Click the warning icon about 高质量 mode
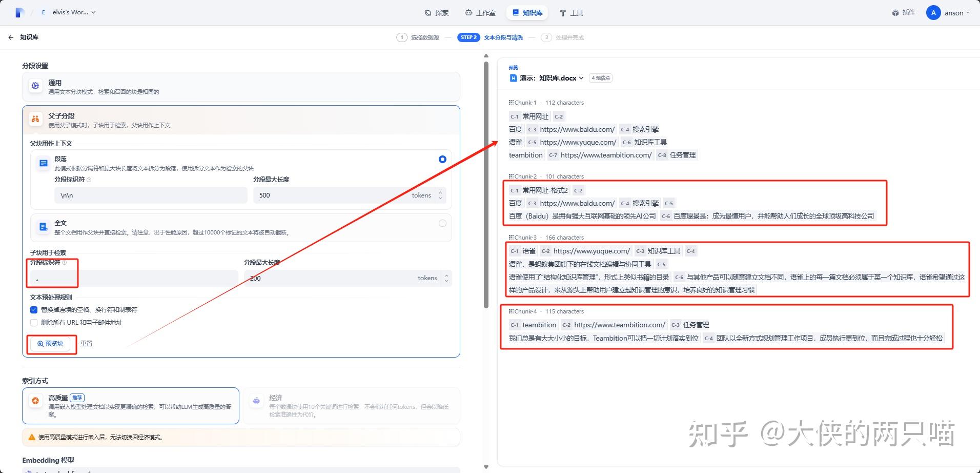This screenshot has width=980, height=473. point(32,437)
